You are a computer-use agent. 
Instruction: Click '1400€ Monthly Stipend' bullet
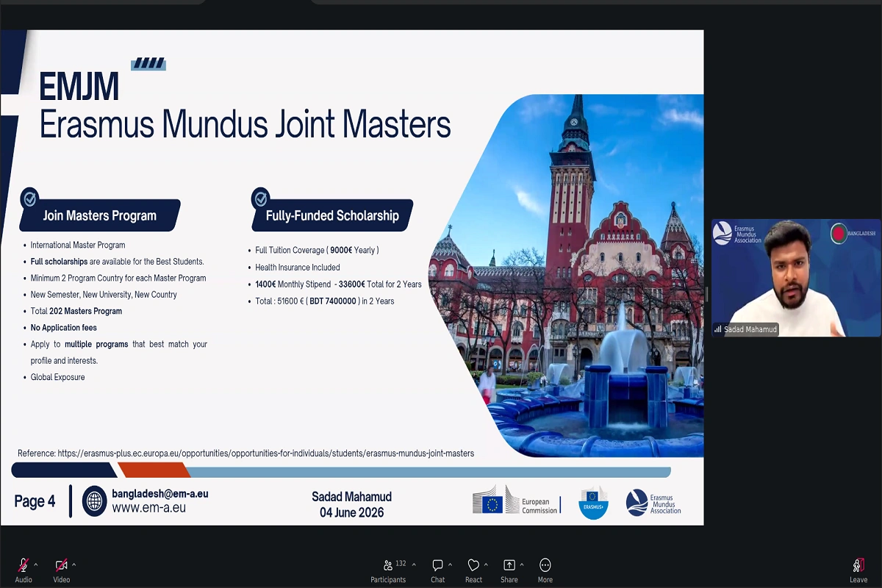coord(338,284)
